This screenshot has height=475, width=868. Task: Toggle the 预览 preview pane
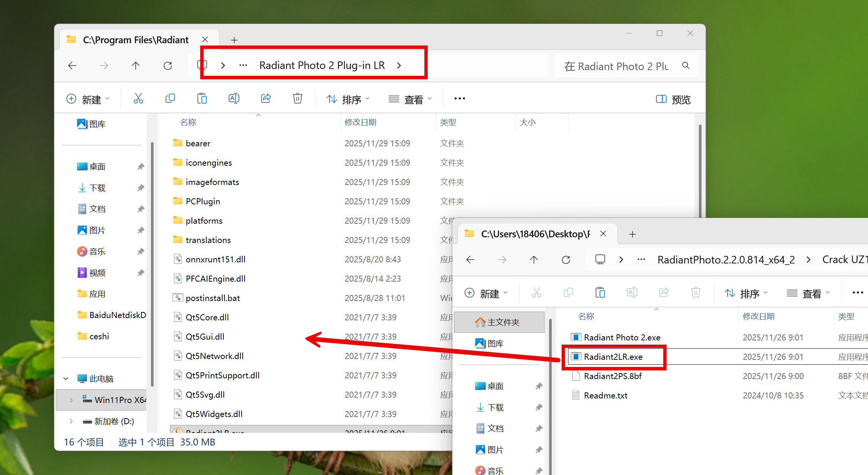point(673,99)
